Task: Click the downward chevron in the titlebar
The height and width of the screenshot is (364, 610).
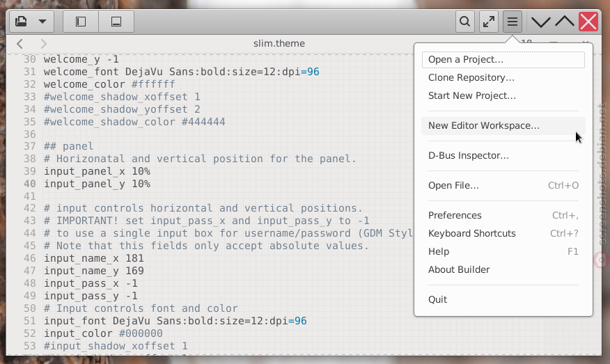Action: coord(541,22)
